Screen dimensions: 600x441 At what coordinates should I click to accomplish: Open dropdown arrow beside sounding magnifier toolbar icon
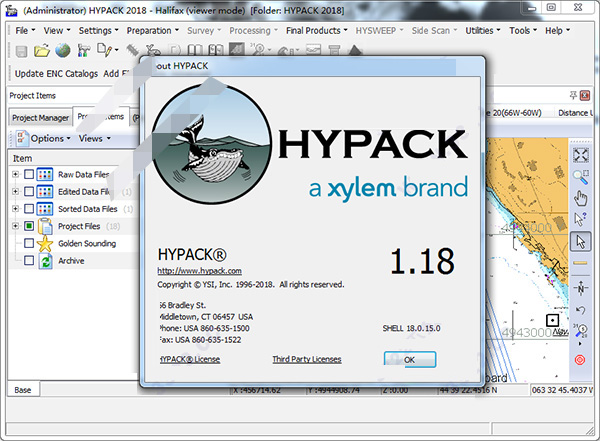pyautogui.click(x=270, y=50)
